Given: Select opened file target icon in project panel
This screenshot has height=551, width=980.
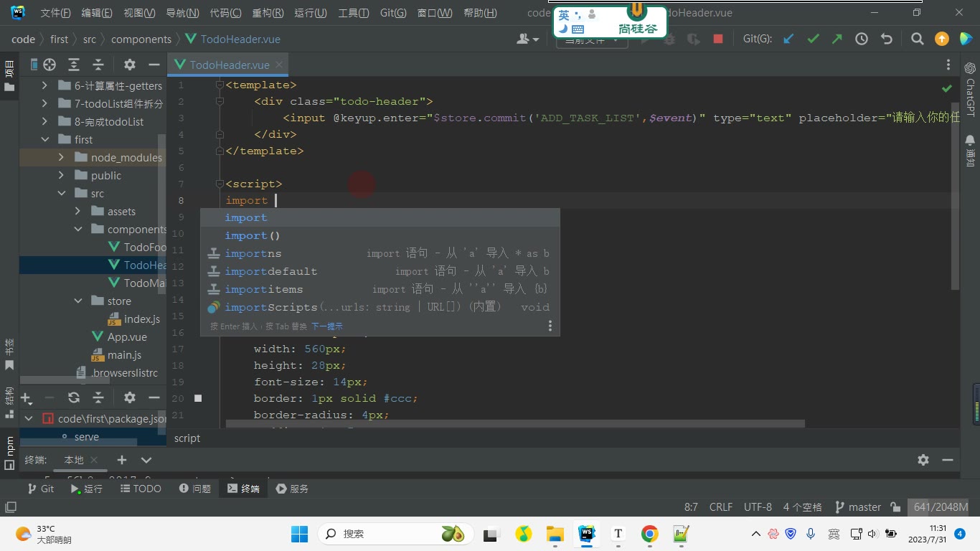Looking at the screenshot, I should [50, 65].
